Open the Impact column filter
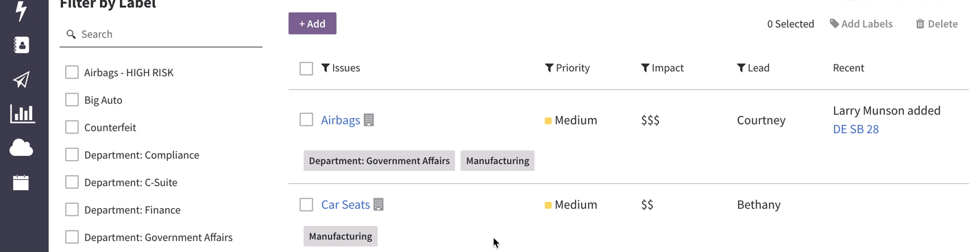 (645, 68)
